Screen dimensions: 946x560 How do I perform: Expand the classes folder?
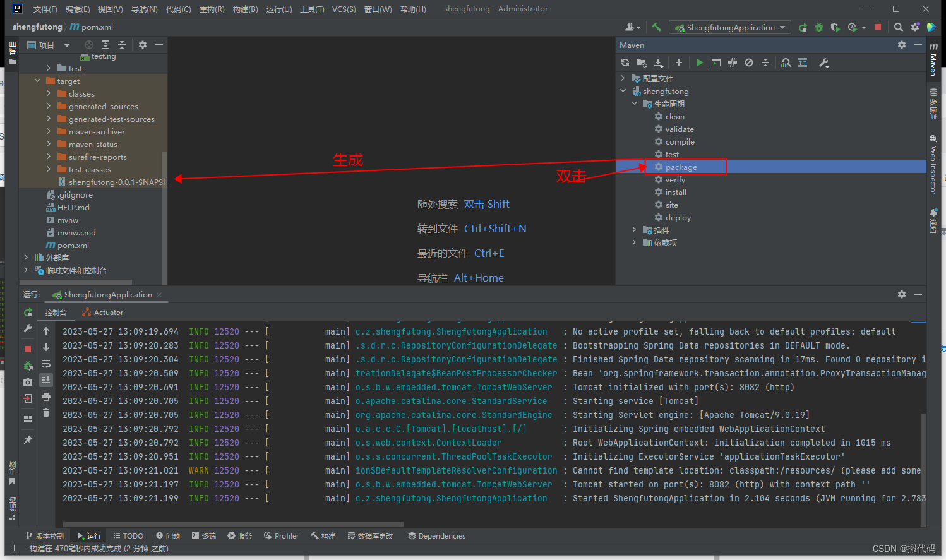pyautogui.click(x=49, y=93)
